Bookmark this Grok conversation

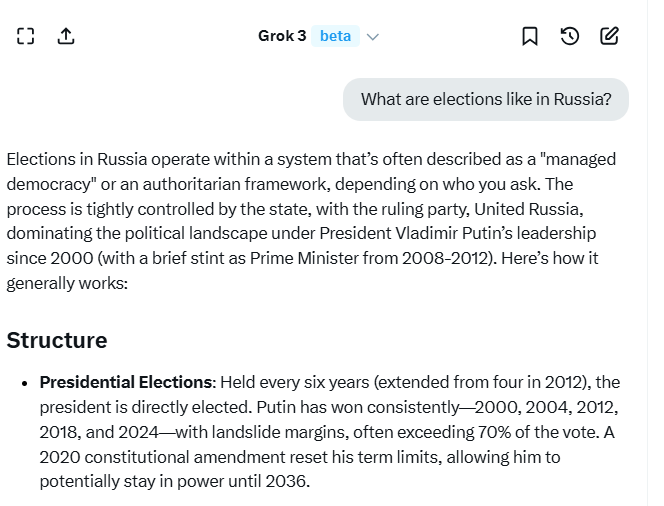point(530,36)
